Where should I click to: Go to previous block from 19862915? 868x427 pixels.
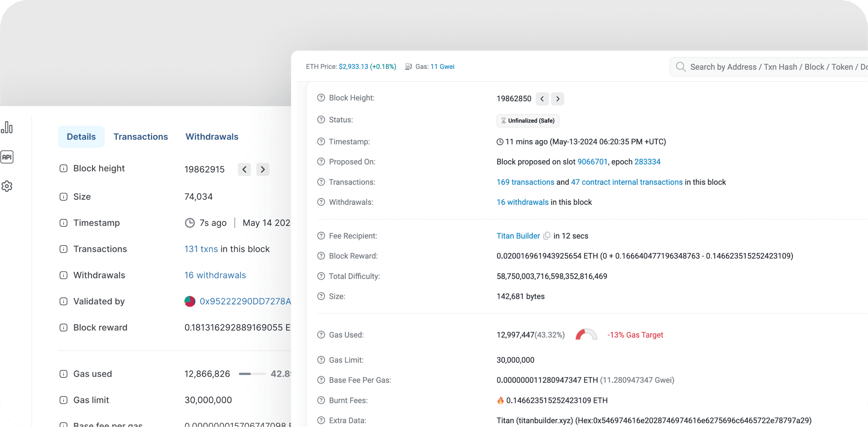[244, 170]
